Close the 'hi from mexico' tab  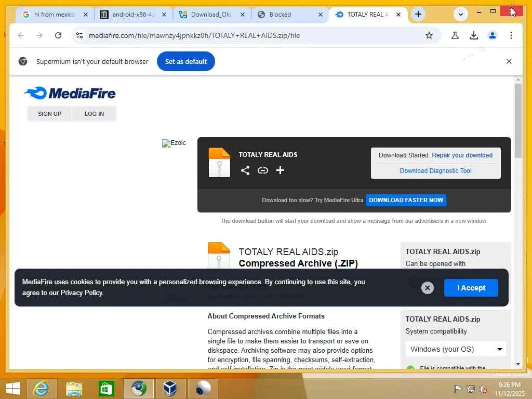coord(86,15)
